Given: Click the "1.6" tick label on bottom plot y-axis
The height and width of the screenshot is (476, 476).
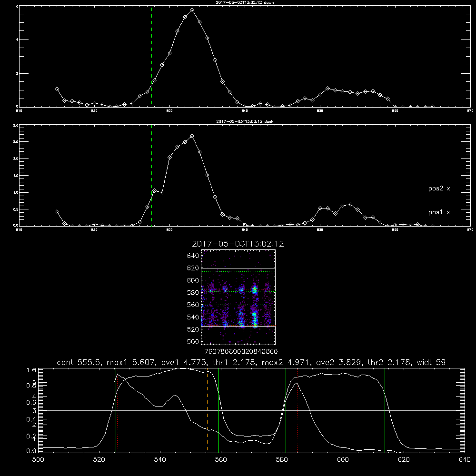Looking at the screenshot, I should [31, 370].
